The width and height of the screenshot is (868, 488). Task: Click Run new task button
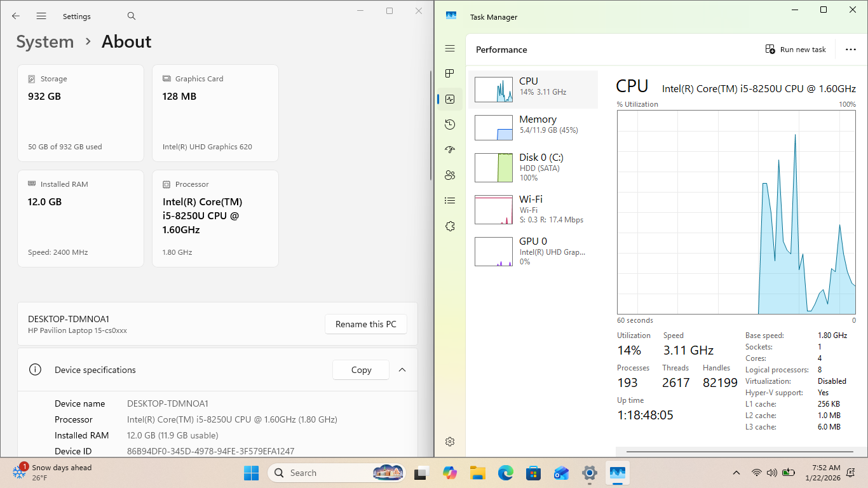pos(796,50)
